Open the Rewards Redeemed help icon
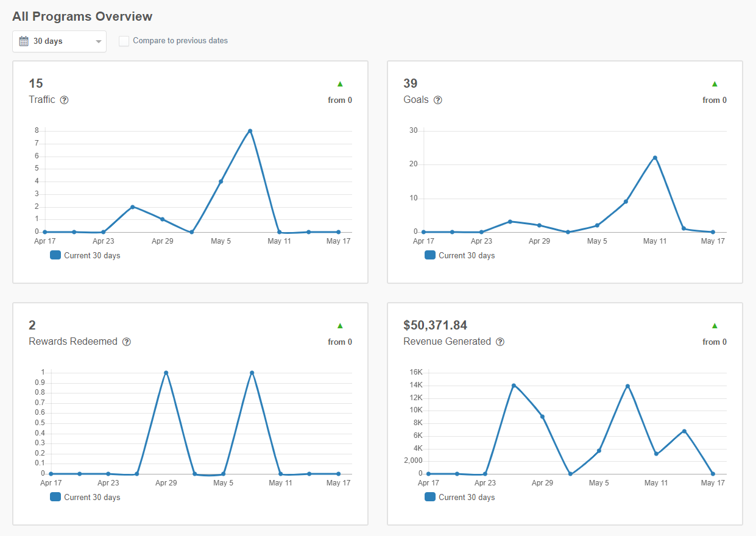 click(x=127, y=342)
